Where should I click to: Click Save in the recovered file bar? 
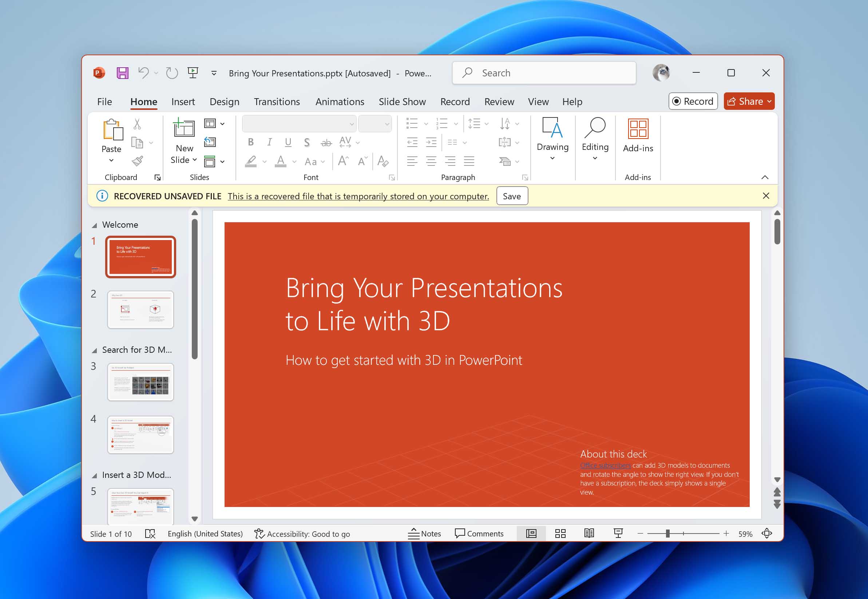pyautogui.click(x=512, y=196)
